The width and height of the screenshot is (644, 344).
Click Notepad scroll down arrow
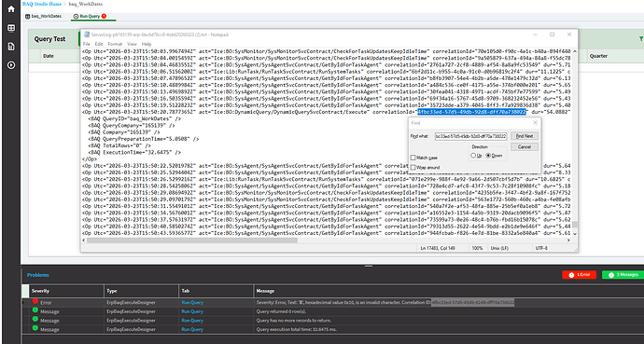click(x=574, y=234)
